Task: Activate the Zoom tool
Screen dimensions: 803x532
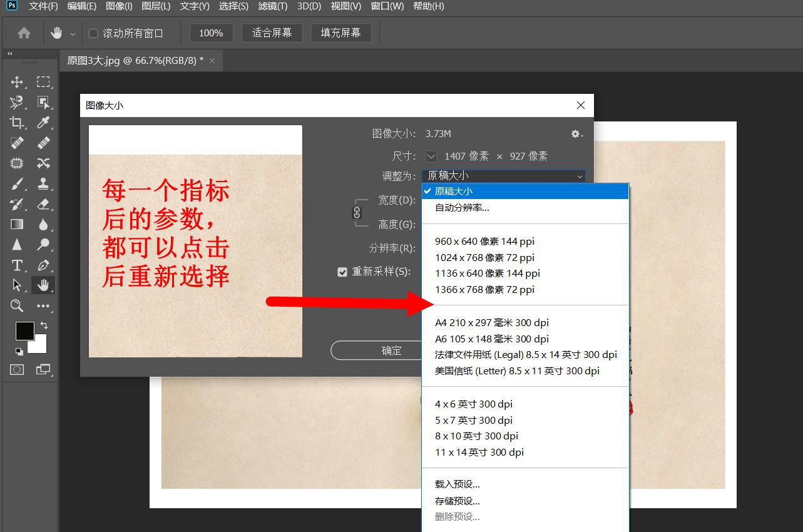Action: 17,306
